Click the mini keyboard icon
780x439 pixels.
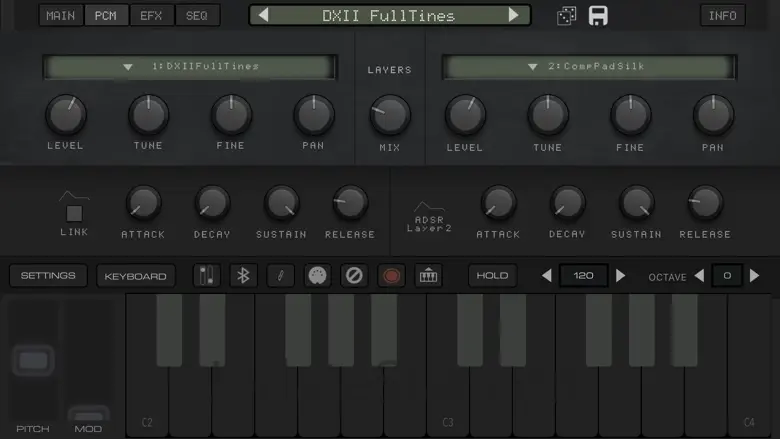(x=428, y=275)
